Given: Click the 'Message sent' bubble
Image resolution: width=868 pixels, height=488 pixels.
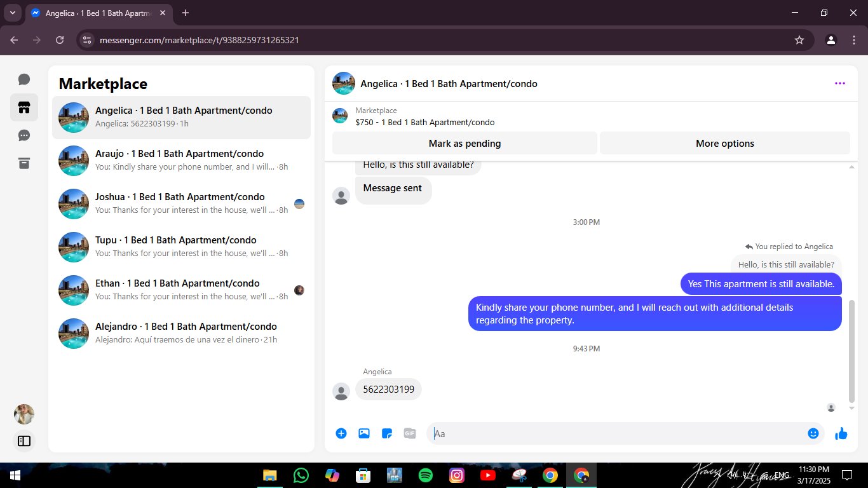Looking at the screenshot, I should (393, 189).
